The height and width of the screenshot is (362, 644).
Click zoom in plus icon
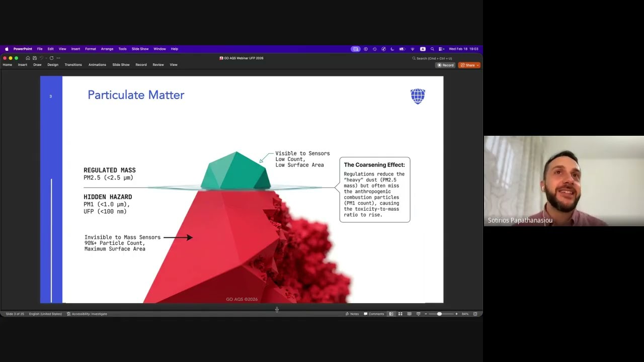tap(456, 314)
